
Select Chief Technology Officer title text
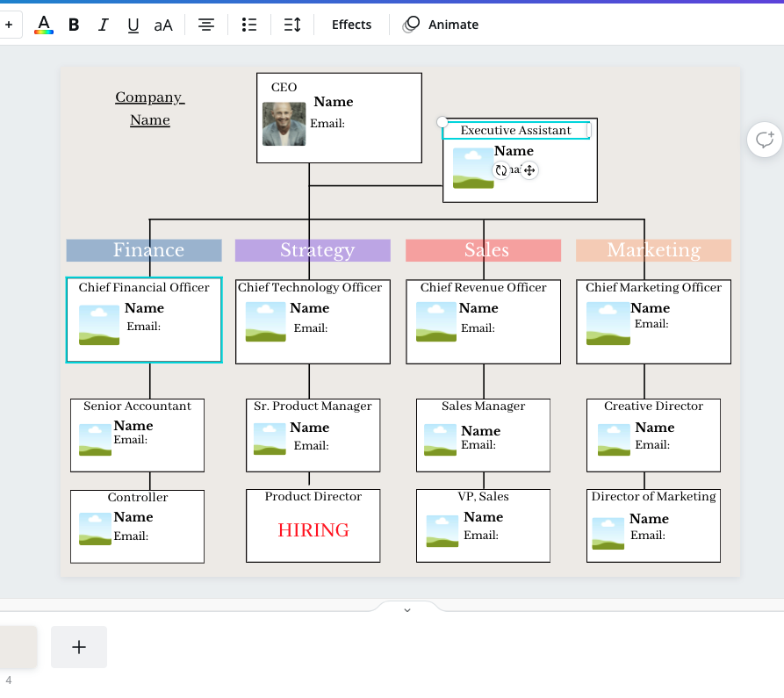pos(310,287)
